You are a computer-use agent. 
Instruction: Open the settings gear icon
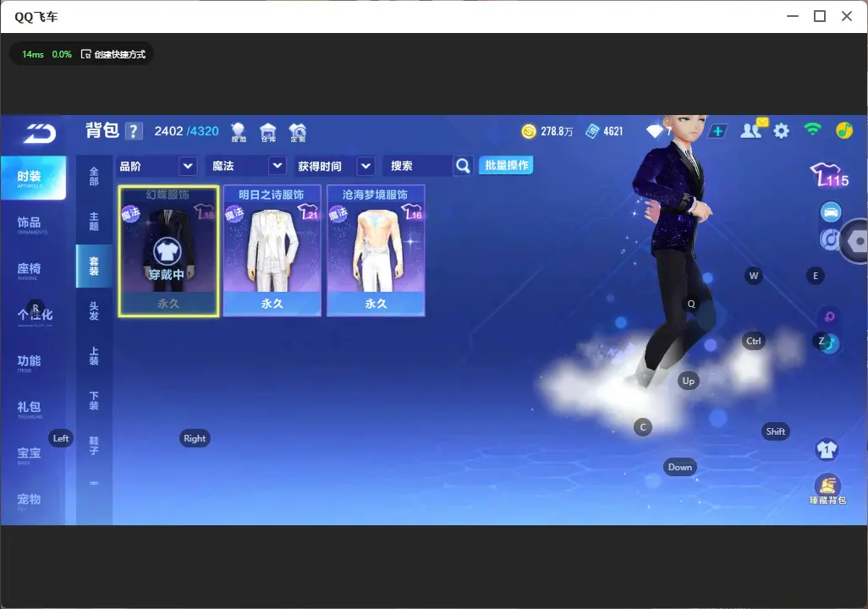point(781,131)
